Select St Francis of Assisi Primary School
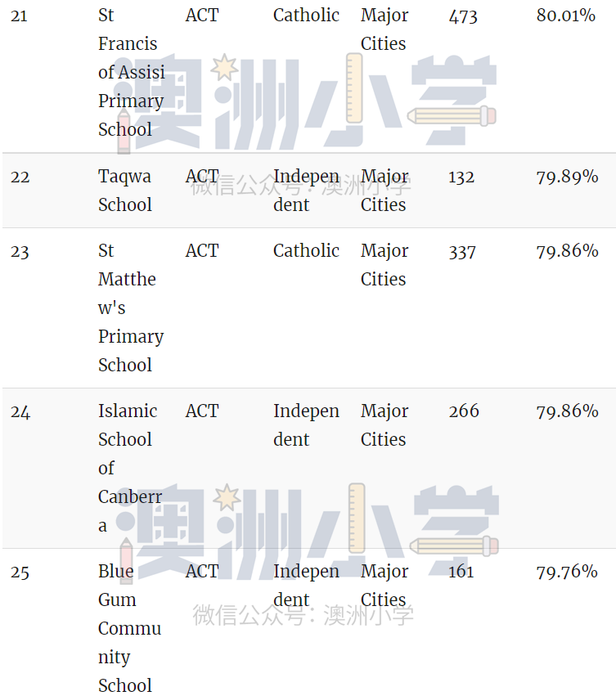Viewport: 616px width, 696px height. tap(131, 72)
